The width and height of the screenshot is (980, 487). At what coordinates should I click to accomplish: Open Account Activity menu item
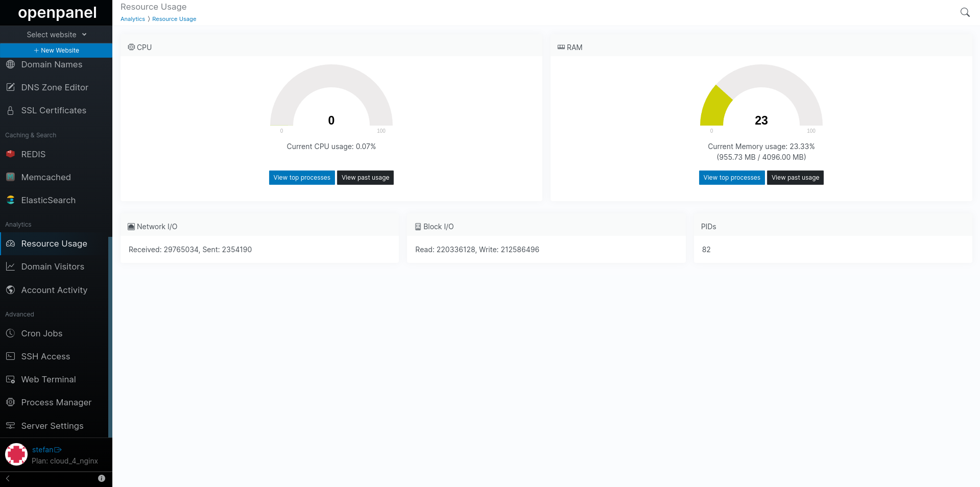click(x=54, y=290)
